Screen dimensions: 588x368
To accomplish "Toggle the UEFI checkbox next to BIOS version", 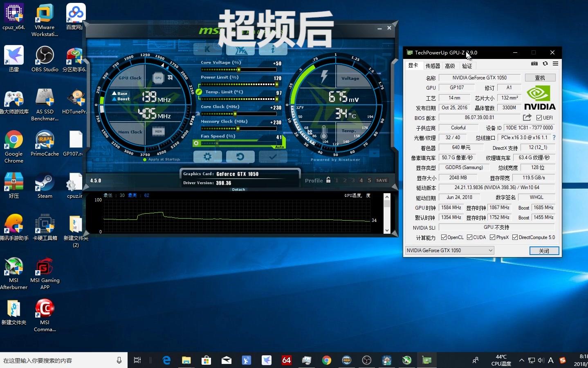I will coord(538,117).
